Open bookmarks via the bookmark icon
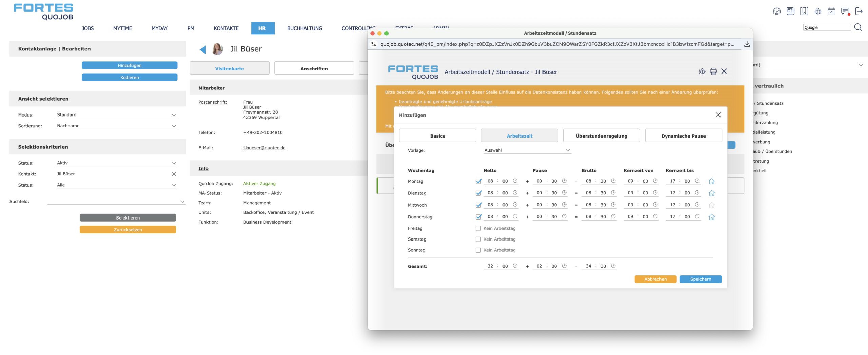This screenshot has width=868, height=355. (x=804, y=11)
